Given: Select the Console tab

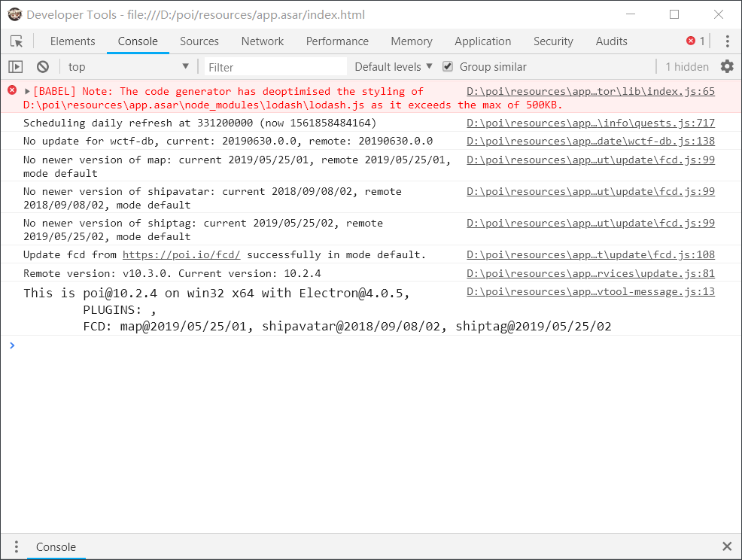Looking at the screenshot, I should 138,41.
